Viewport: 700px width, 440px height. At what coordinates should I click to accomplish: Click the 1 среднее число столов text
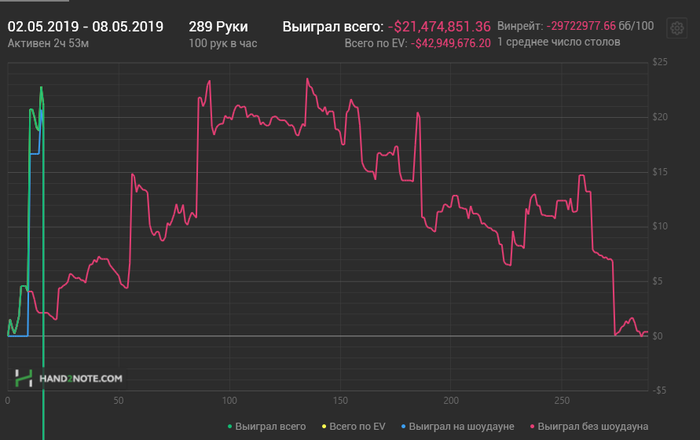pos(558,42)
